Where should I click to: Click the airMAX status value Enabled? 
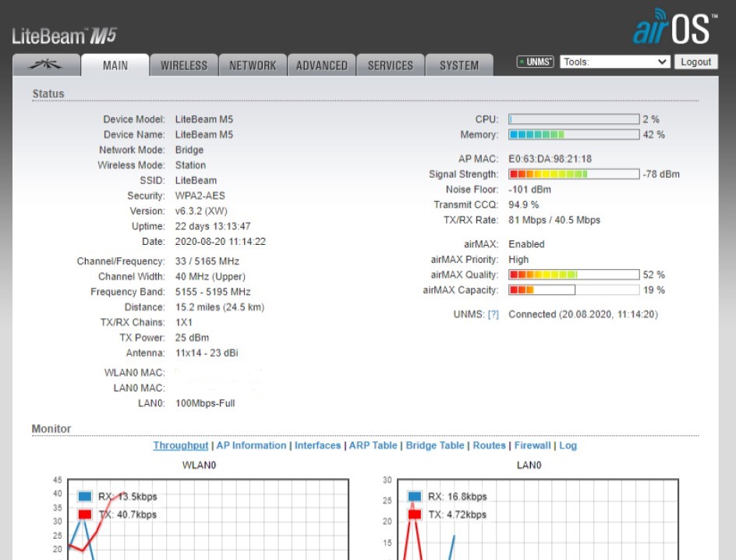(526, 244)
